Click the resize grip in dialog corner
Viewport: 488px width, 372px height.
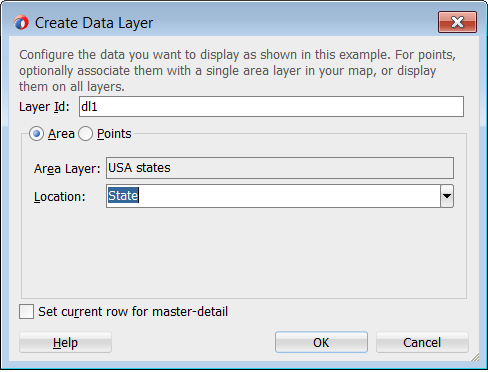point(475,357)
